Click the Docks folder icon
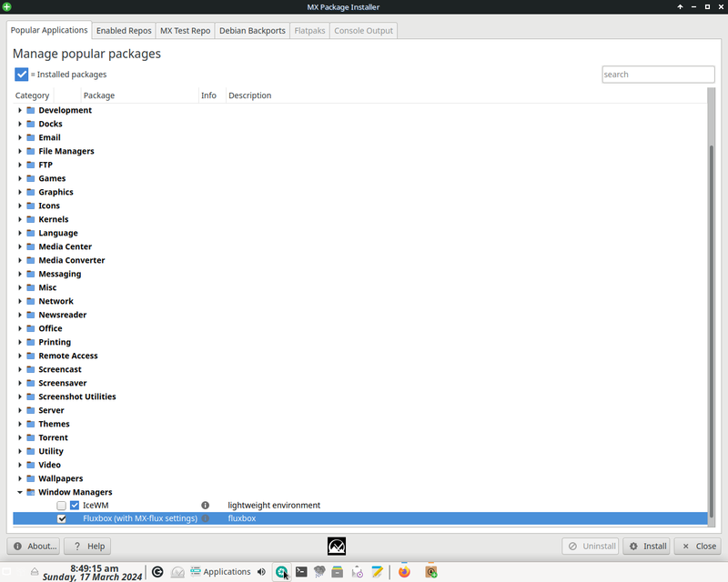Viewport: 728px width, 582px height. tap(31, 124)
